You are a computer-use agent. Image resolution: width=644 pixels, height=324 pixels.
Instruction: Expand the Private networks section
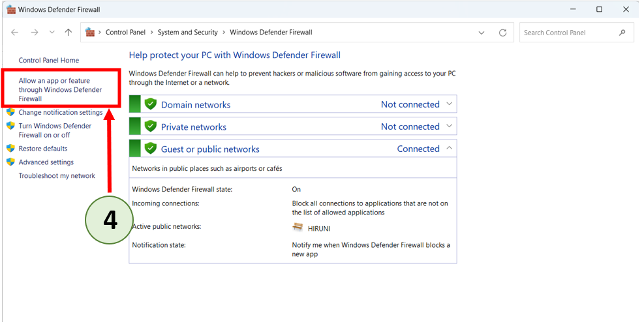449,126
